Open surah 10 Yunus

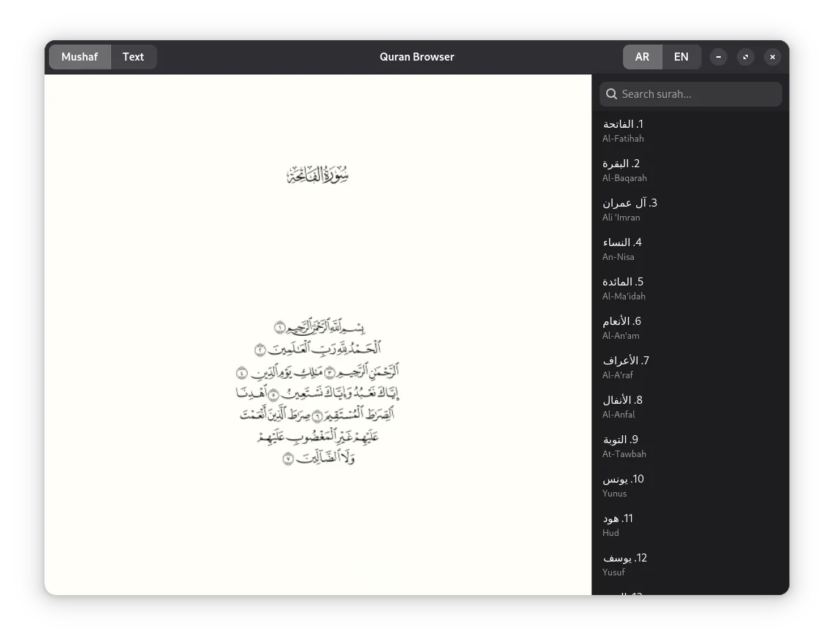(690, 486)
